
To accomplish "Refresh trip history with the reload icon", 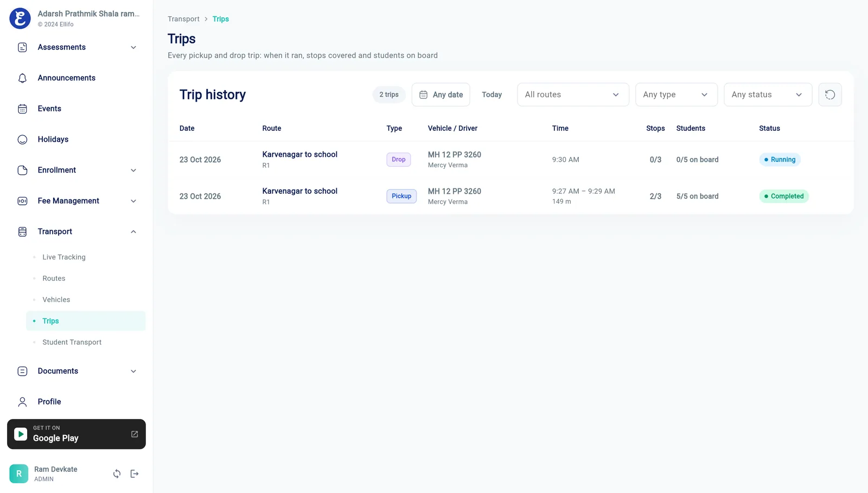I will [830, 94].
